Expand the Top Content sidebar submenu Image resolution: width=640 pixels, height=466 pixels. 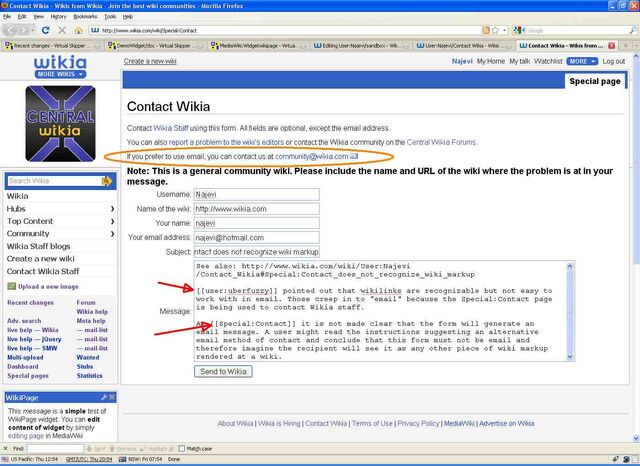112,221
